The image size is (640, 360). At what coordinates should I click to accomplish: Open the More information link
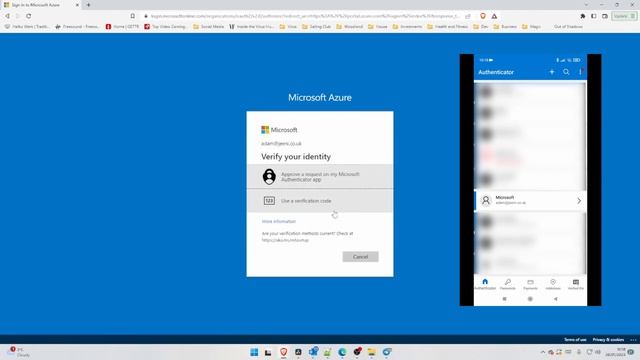(279, 221)
